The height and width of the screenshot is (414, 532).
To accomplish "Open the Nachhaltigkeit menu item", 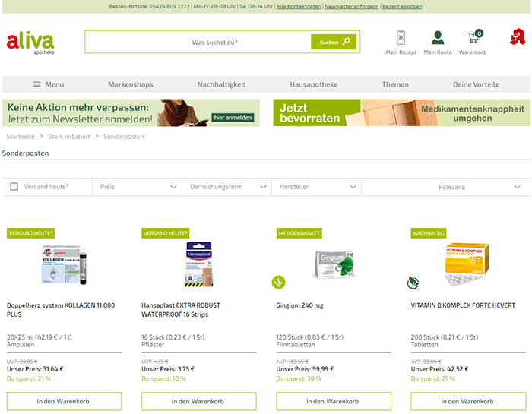I will [x=222, y=84].
